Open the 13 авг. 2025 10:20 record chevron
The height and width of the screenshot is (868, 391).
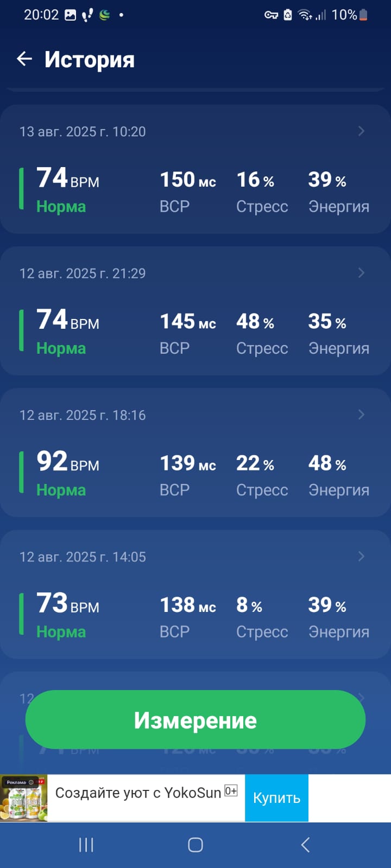[x=361, y=131]
